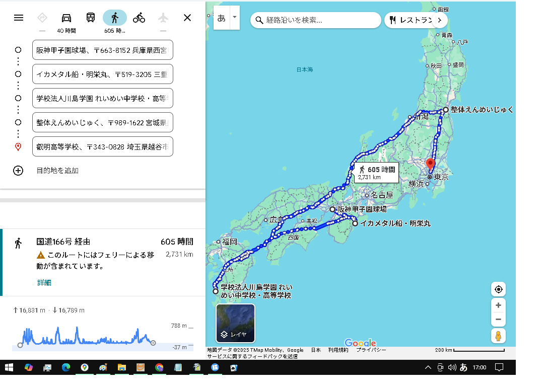Open Paint from the taskbar

pos(103,367)
